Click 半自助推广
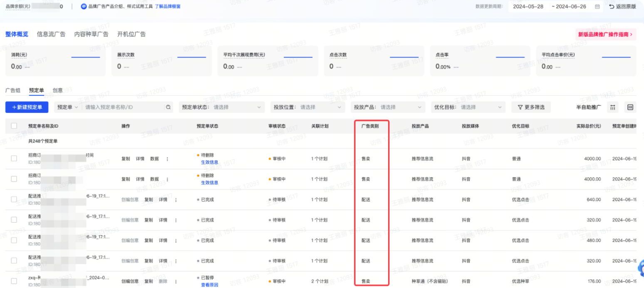The height and width of the screenshot is (288, 644). (x=589, y=107)
